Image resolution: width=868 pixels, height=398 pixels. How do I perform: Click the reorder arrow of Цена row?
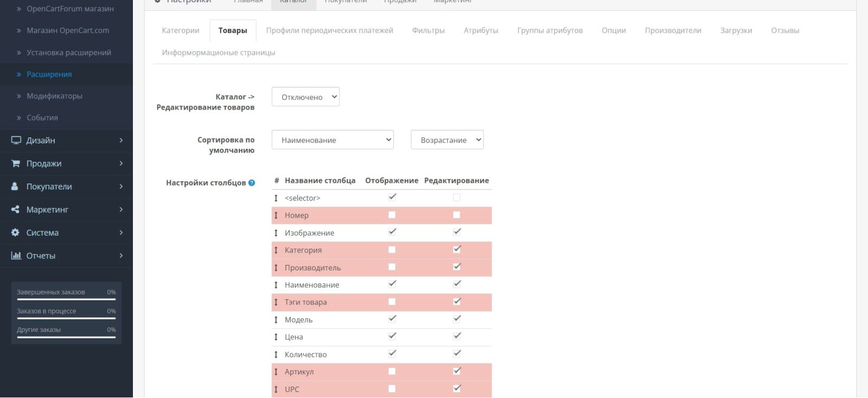pos(276,337)
